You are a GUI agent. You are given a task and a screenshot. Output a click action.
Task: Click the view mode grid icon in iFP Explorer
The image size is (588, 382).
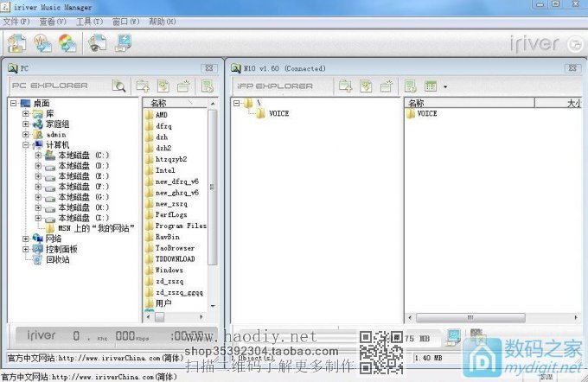pos(430,86)
